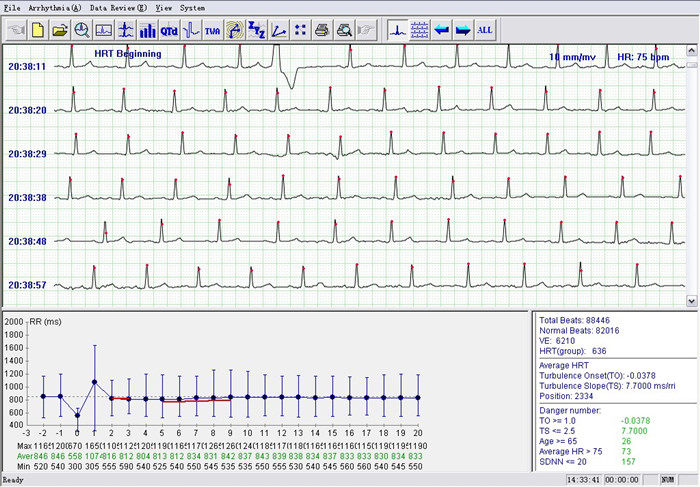
Task: Open the sleep Zzz analysis tool
Action: (x=257, y=30)
